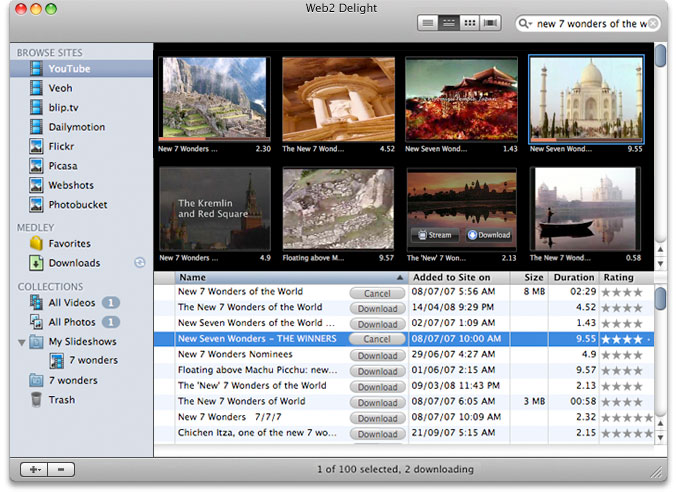Sort list by Duration column
Image resolution: width=676 pixels, height=492 pixels.
click(x=573, y=277)
